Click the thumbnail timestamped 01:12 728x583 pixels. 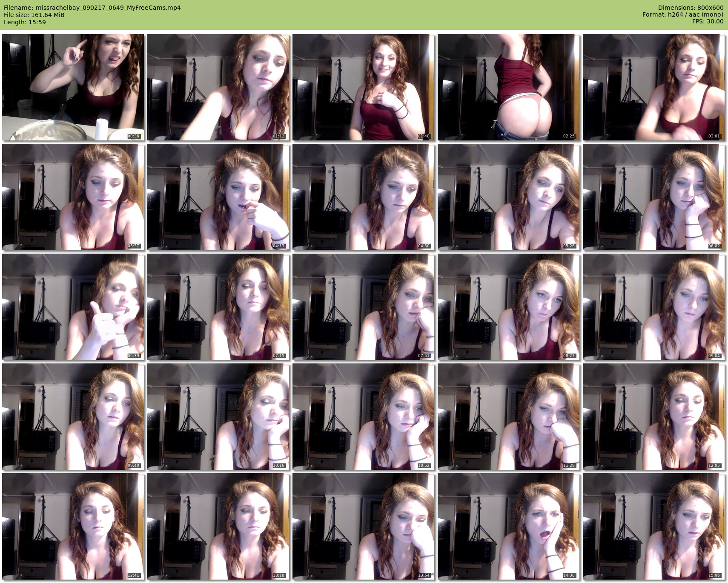(x=218, y=87)
